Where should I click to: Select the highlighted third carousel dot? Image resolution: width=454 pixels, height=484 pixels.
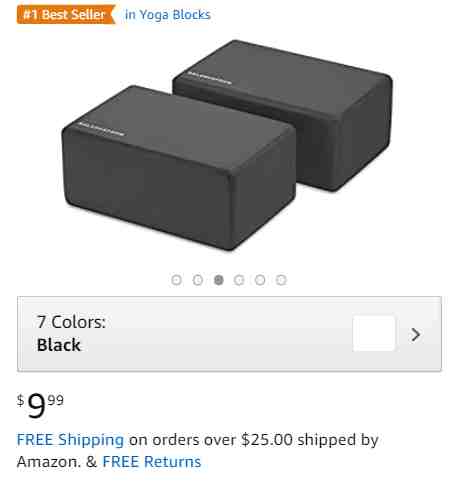point(219,280)
